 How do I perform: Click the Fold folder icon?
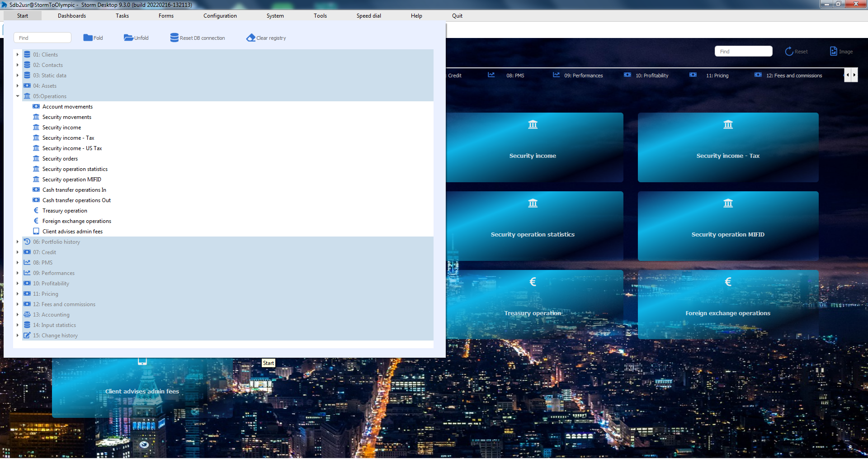click(88, 38)
